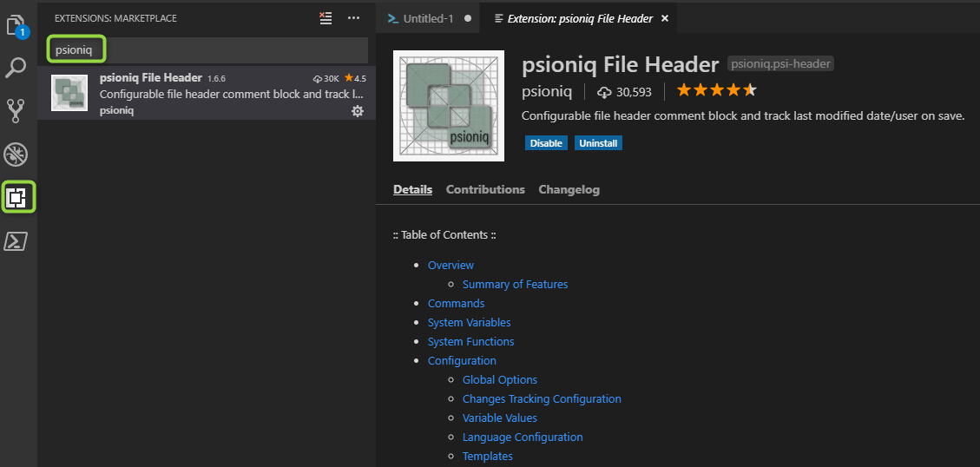Open the Search view icon
The image size is (980, 467).
(16, 68)
